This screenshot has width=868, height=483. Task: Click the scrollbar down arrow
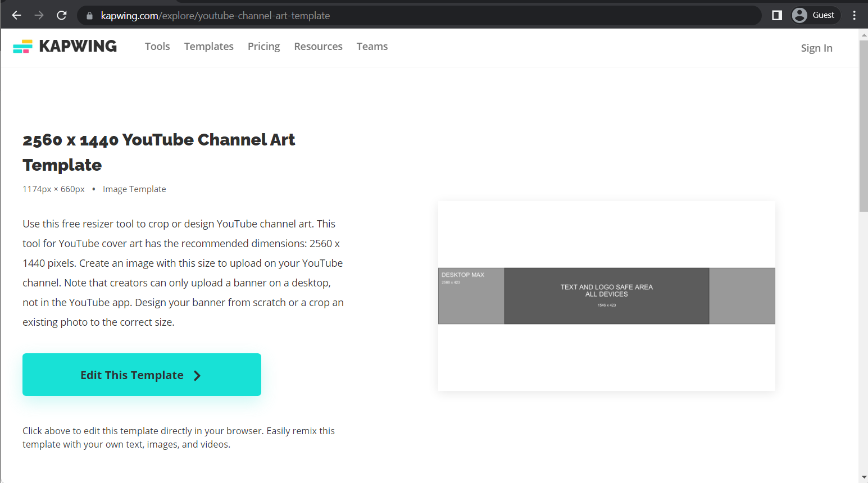(864, 477)
